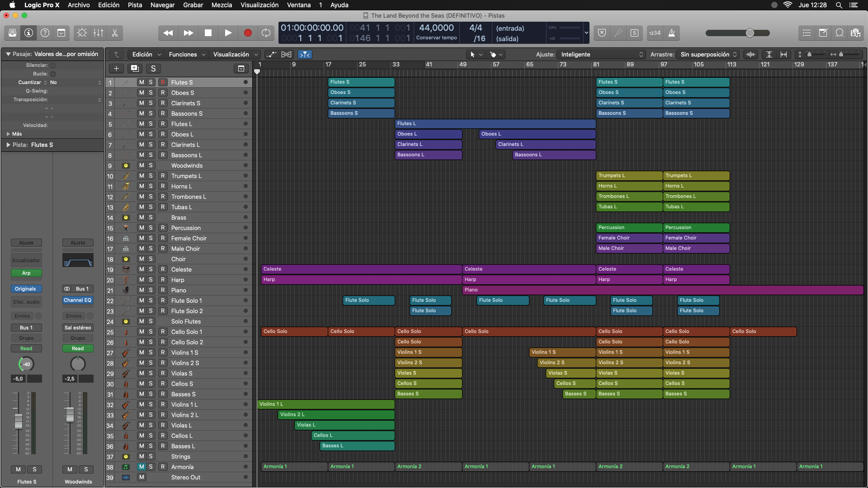Open the Arrastre Sin superposición dropdown
868x488 pixels.
click(708, 54)
